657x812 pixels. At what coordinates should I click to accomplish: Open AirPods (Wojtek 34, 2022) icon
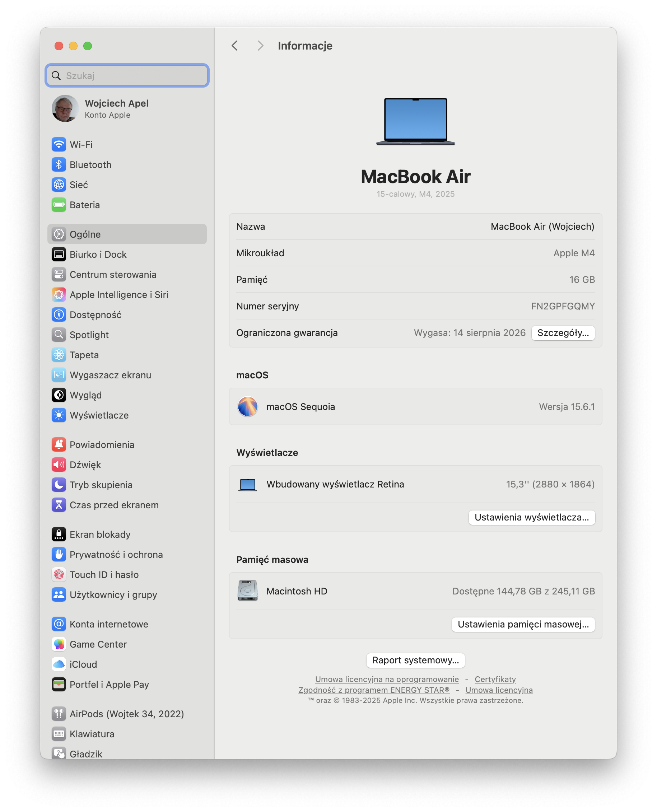(x=59, y=714)
